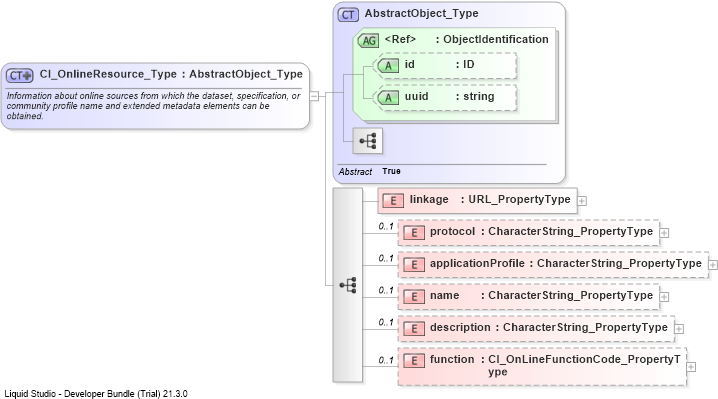Image resolution: width=718 pixels, height=399 pixels.
Task: Click the E icon of protocol
Action: coord(413,233)
